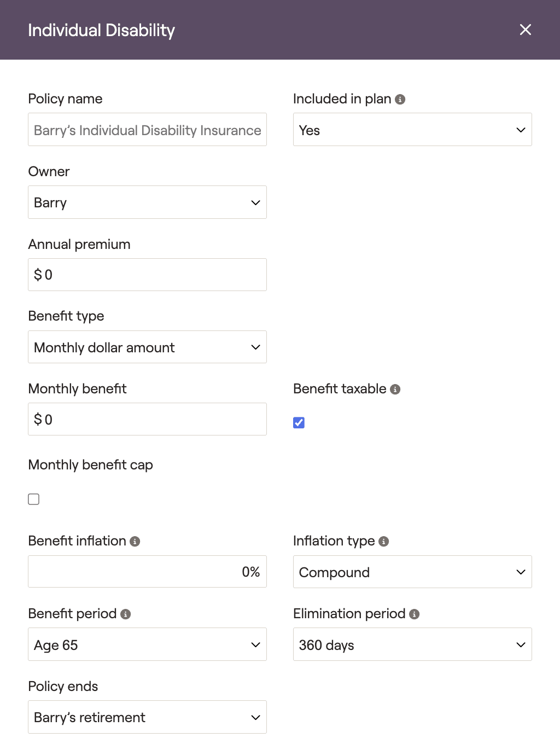The height and width of the screenshot is (755, 560).
Task: Click the Included in plan info icon
Action: 400,99
